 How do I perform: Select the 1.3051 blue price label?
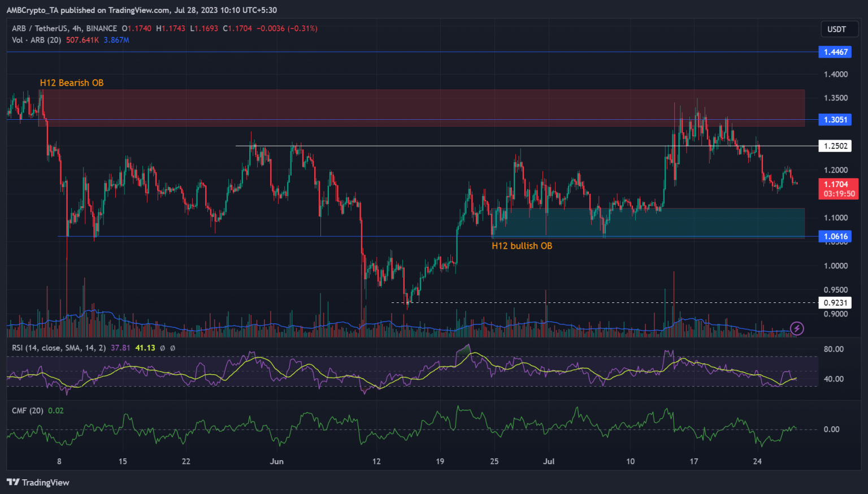(835, 120)
